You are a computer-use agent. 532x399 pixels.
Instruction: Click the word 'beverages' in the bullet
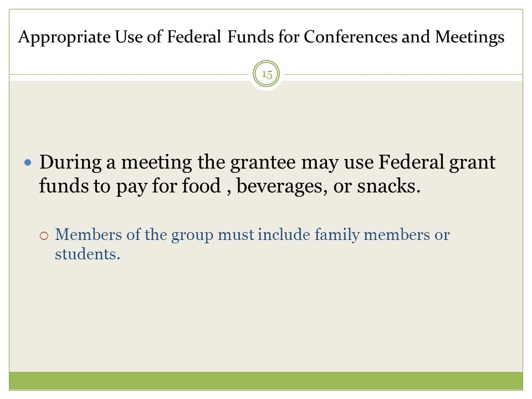(279, 186)
